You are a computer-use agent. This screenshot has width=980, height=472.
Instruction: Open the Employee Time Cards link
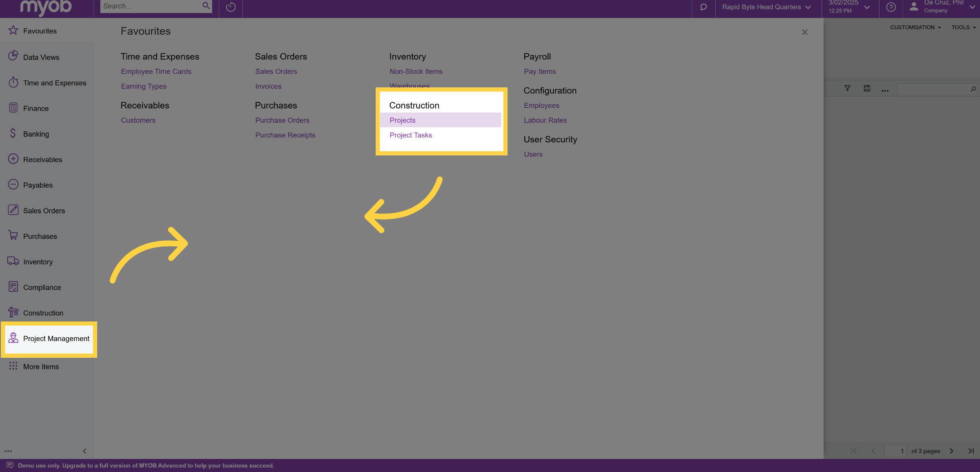[x=156, y=71]
